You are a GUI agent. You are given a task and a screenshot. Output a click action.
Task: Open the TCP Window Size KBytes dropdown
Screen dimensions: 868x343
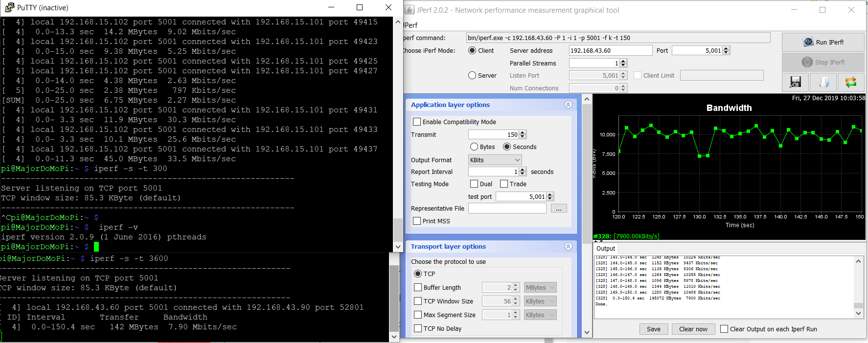[x=540, y=301]
